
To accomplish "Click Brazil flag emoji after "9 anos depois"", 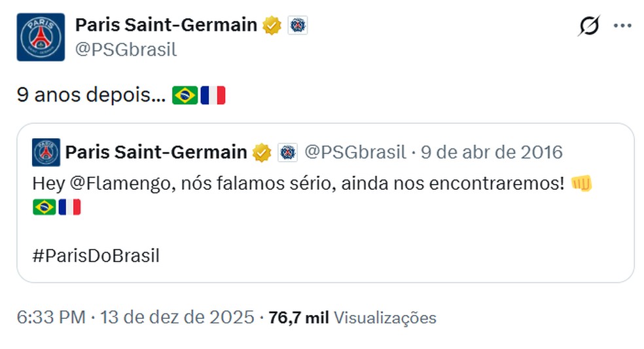I will point(185,96).
